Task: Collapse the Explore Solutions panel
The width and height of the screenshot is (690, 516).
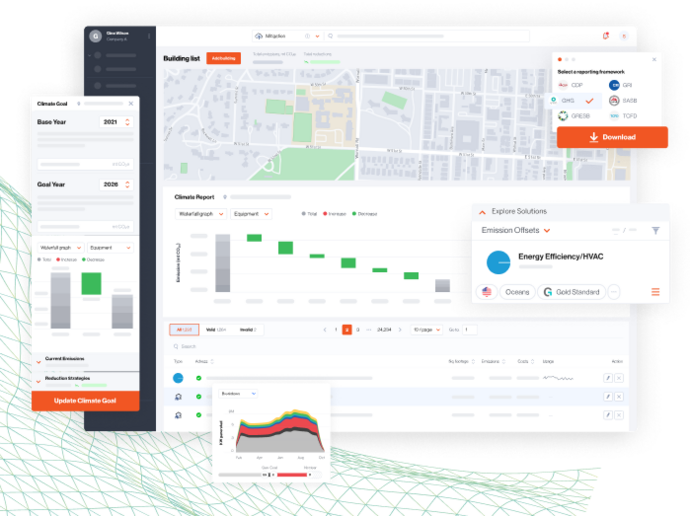Action: [x=482, y=212]
